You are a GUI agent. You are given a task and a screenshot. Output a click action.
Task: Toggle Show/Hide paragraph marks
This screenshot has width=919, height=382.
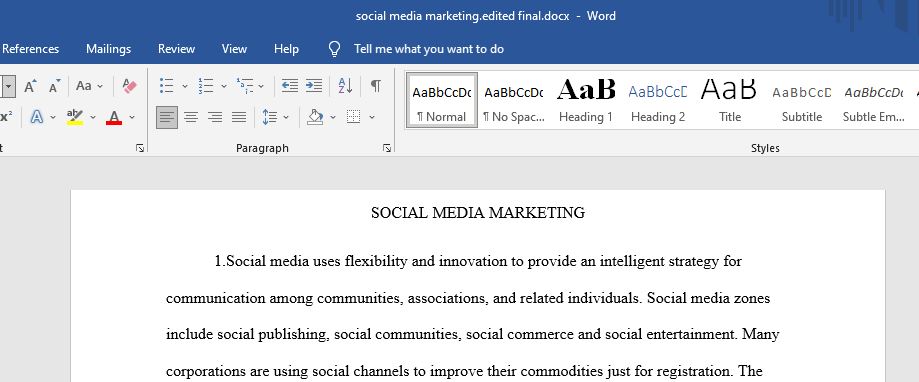[x=376, y=86]
